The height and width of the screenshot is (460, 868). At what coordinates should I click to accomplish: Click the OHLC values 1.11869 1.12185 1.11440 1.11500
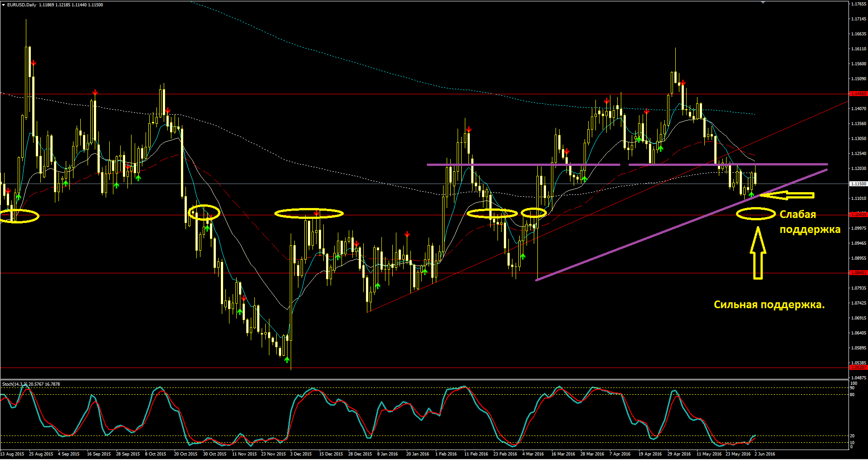71,5
